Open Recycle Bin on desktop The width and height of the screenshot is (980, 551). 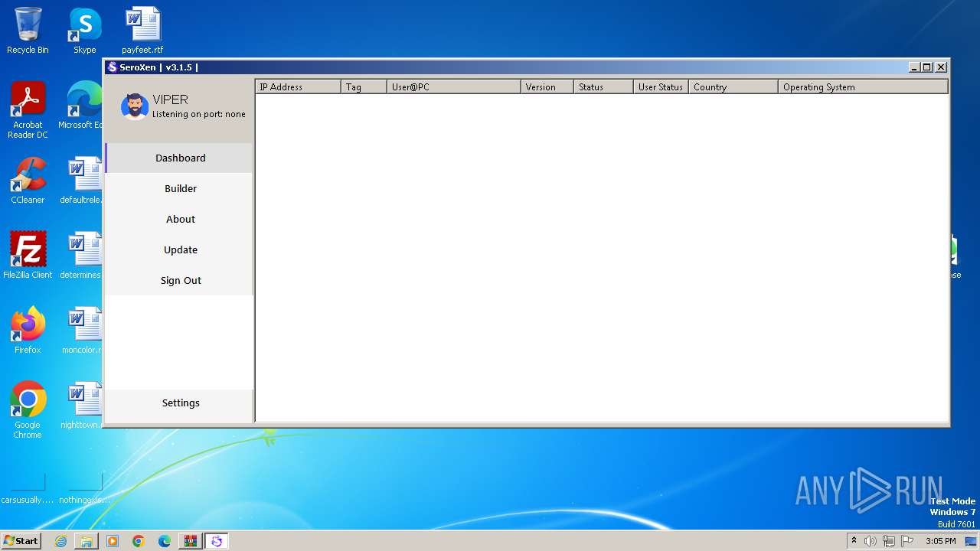[28, 31]
